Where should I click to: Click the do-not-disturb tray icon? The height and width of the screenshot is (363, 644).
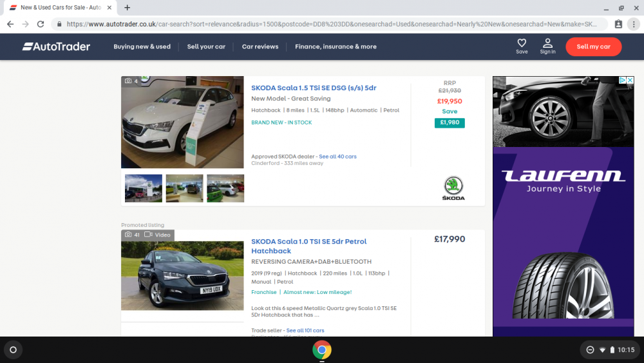tap(590, 350)
